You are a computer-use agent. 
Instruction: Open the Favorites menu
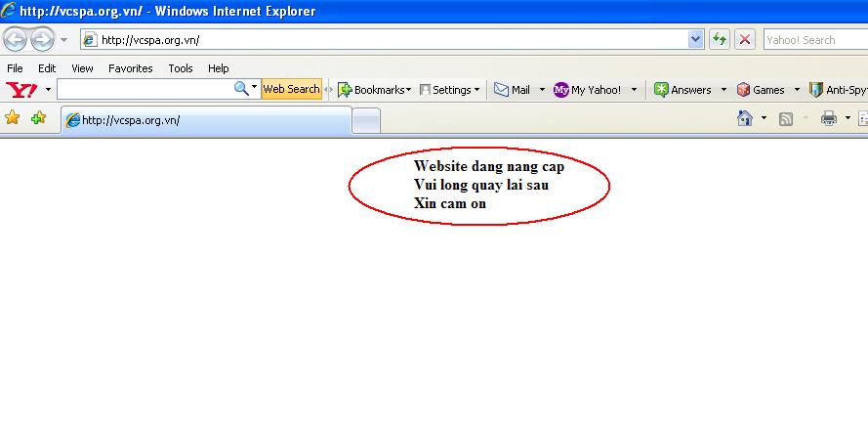point(131,68)
